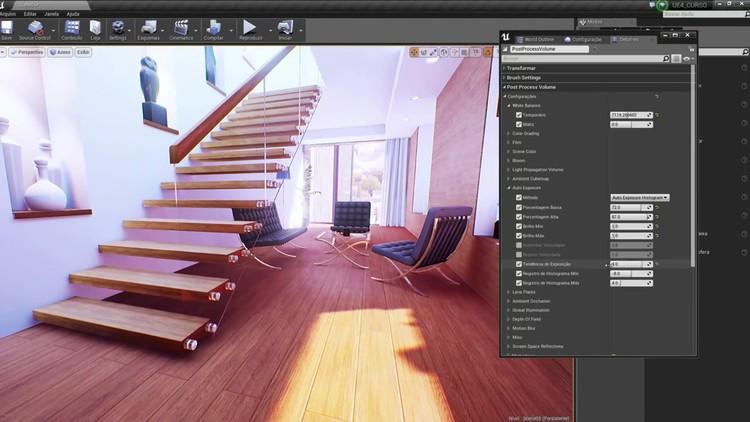Click the Loja marketplace icon

[x=95, y=28]
